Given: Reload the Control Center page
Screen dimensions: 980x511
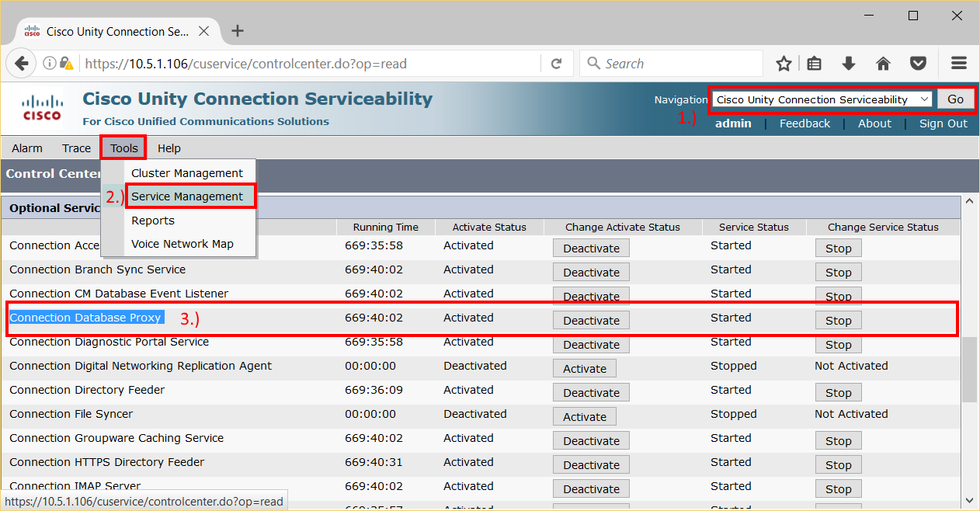Looking at the screenshot, I should pyautogui.click(x=557, y=63).
